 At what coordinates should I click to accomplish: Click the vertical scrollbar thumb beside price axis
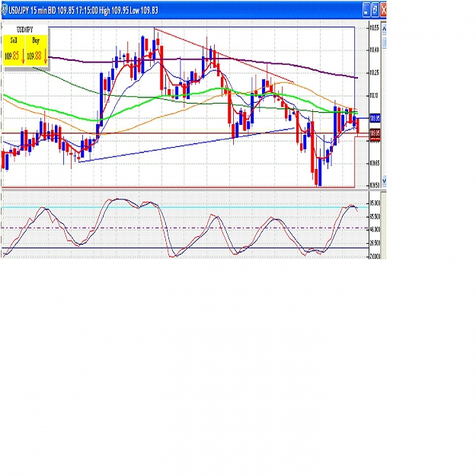pos(384,42)
